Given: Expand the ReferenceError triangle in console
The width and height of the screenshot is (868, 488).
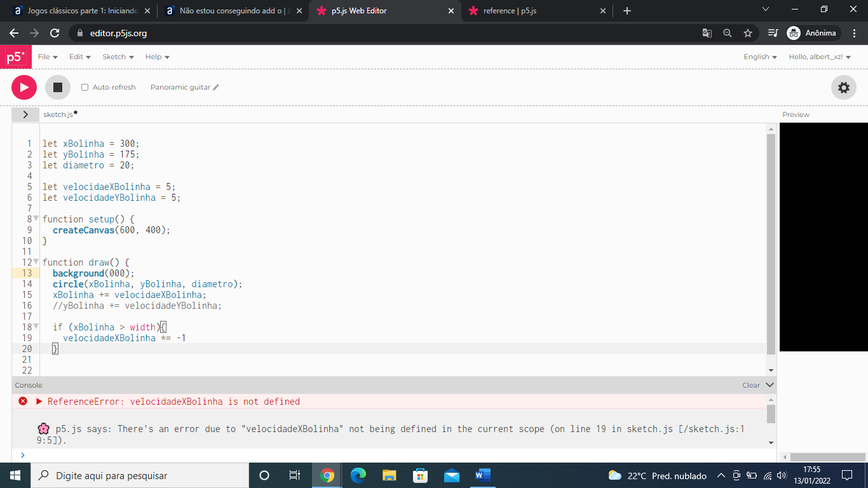Looking at the screenshot, I should (x=39, y=402).
